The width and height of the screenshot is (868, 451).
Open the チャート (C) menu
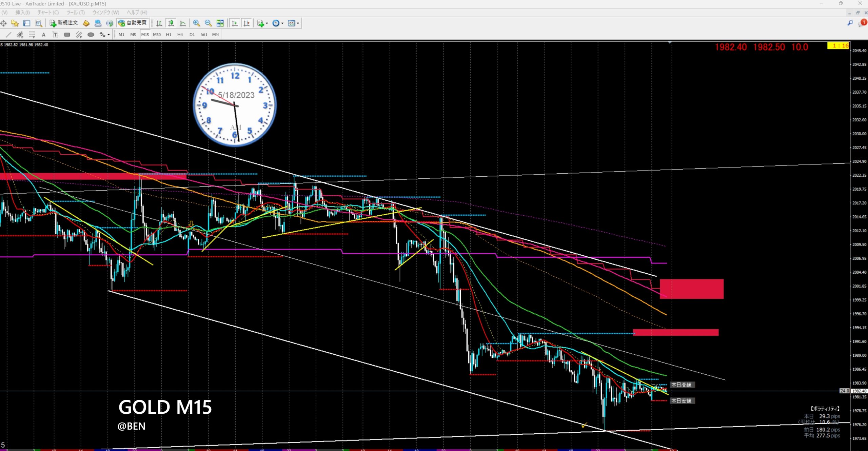(x=48, y=13)
